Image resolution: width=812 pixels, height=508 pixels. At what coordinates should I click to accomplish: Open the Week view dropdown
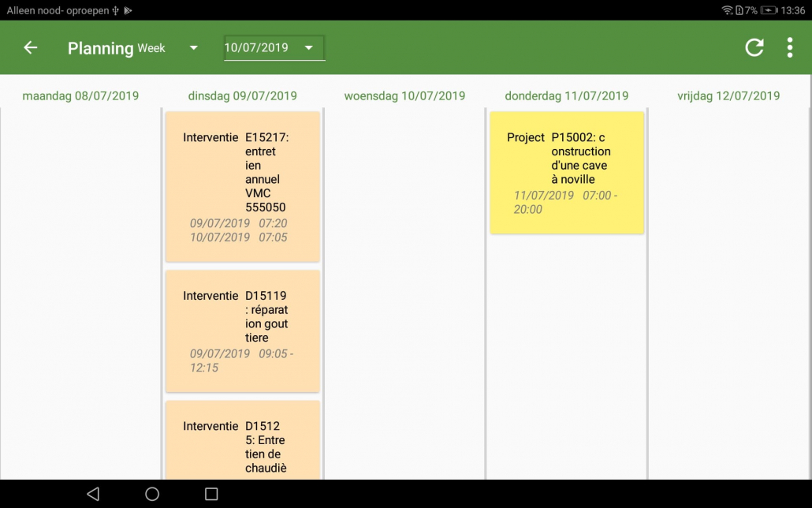click(167, 48)
